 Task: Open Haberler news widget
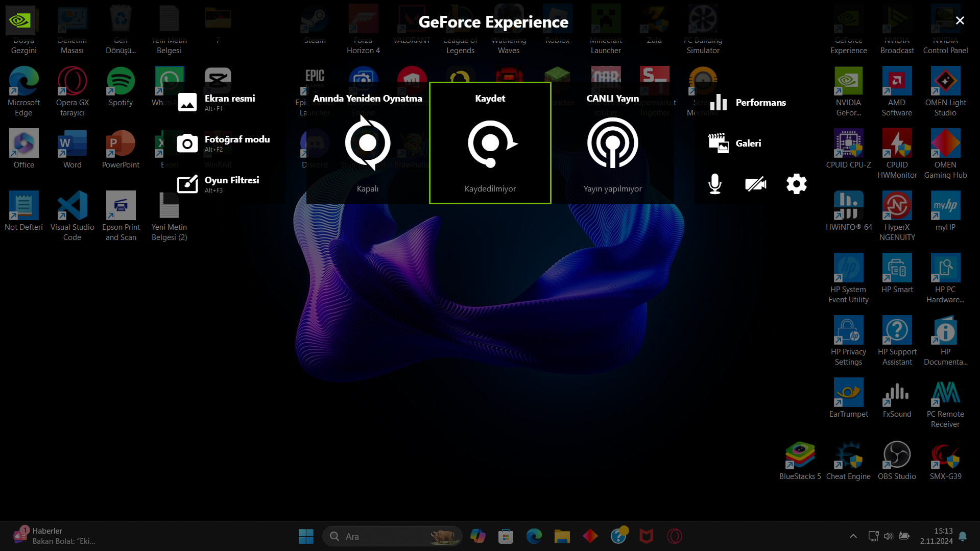pyautogui.click(x=54, y=536)
